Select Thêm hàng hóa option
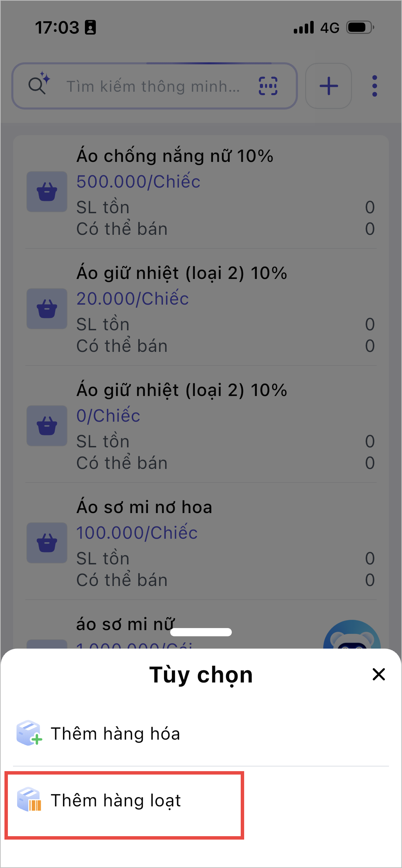Viewport: 402px width, 868px height. point(115,733)
